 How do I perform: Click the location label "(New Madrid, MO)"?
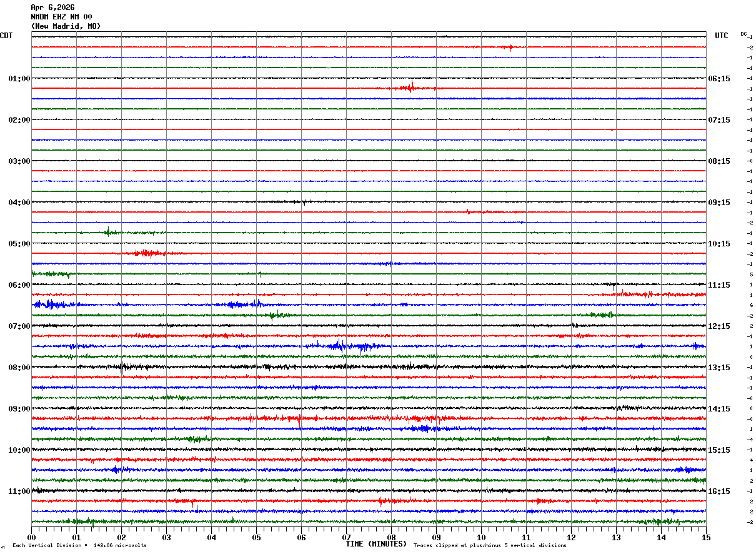click(66, 26)
